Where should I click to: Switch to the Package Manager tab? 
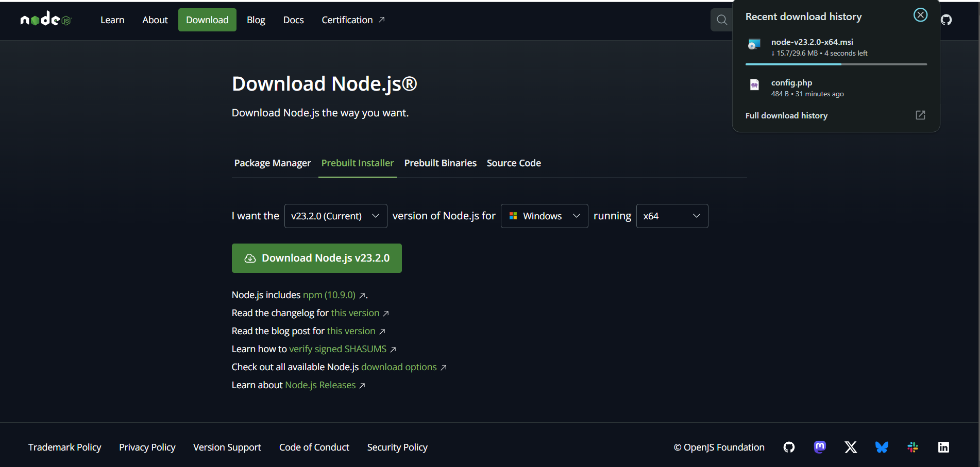(x=273, y=163)
